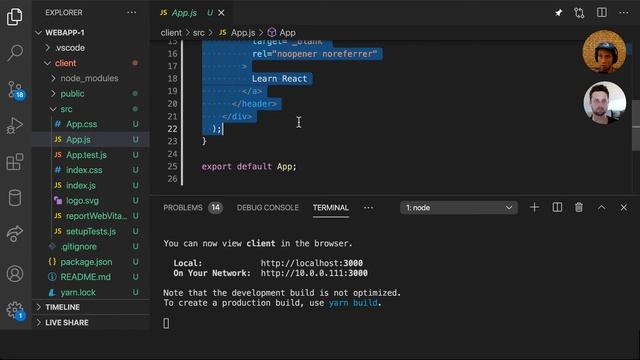Open yarn.lock file
Screen dimensions: 640x360
coord(78,293)
